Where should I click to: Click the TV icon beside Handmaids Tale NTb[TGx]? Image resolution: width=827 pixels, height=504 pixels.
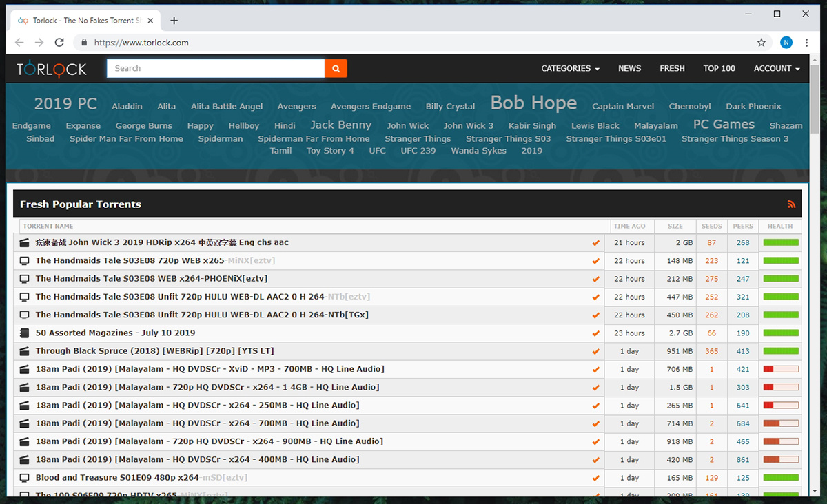pyautogui.click(x=25, y=315)
